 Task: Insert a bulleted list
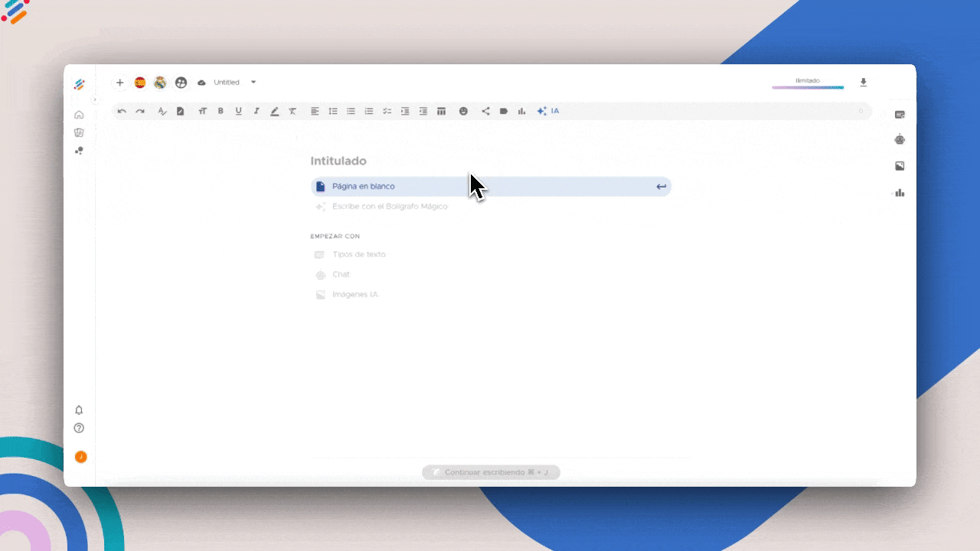351,111
